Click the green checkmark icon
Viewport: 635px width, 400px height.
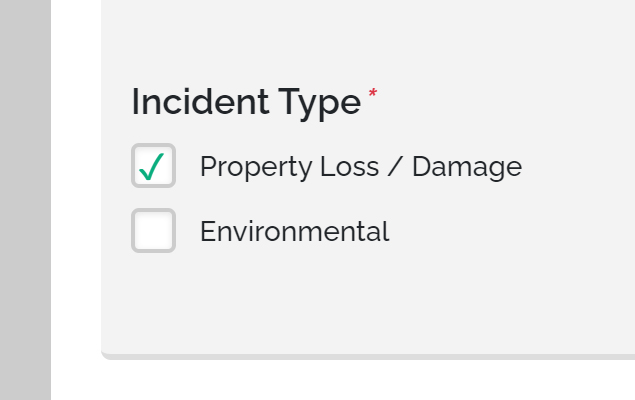point(152,167)
